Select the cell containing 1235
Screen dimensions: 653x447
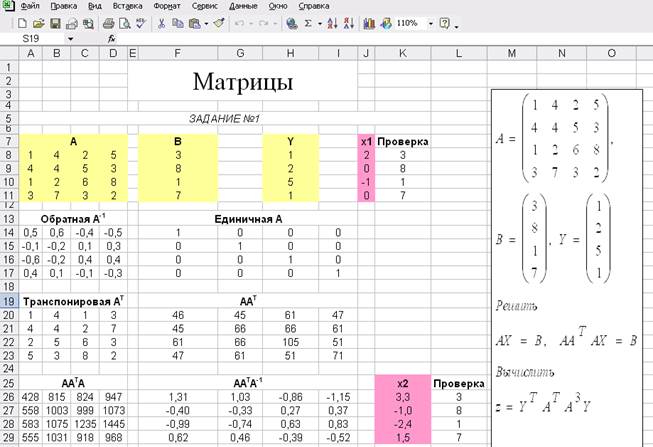click(x=85, y=424)
